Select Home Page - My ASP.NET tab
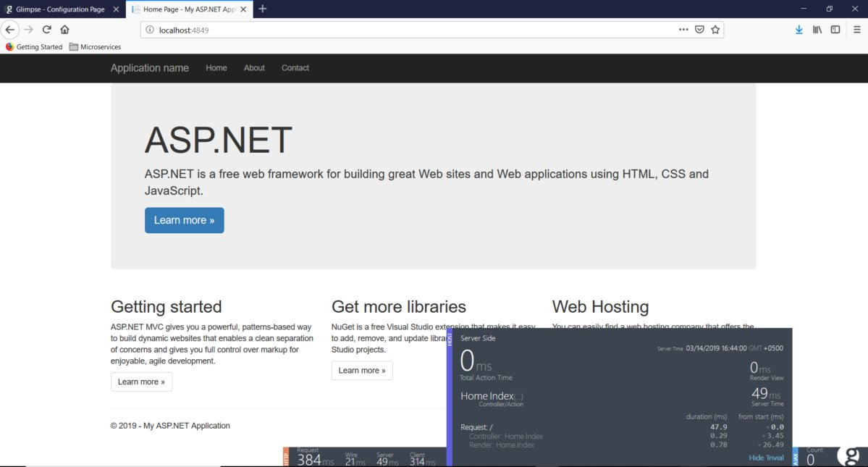 190,9
